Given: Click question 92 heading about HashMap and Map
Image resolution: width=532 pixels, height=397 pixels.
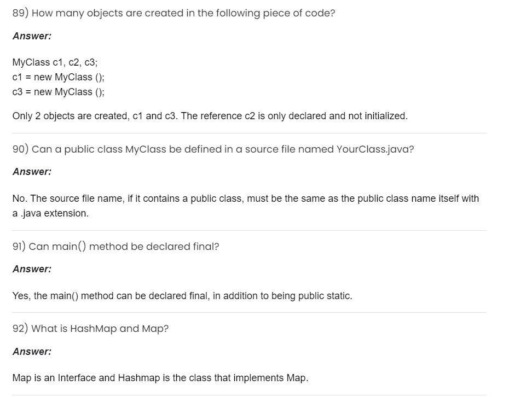Looking at the screenshot, I should tap(90, 329).
